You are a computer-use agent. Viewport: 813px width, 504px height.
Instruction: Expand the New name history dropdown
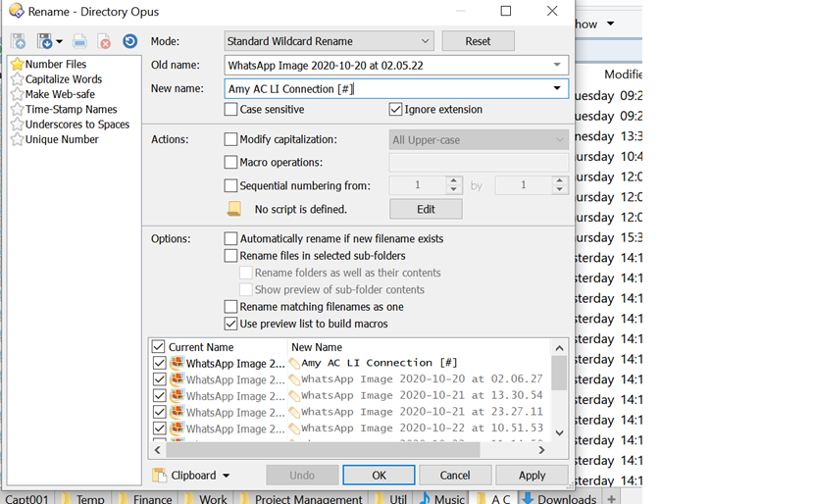(557, 88)
